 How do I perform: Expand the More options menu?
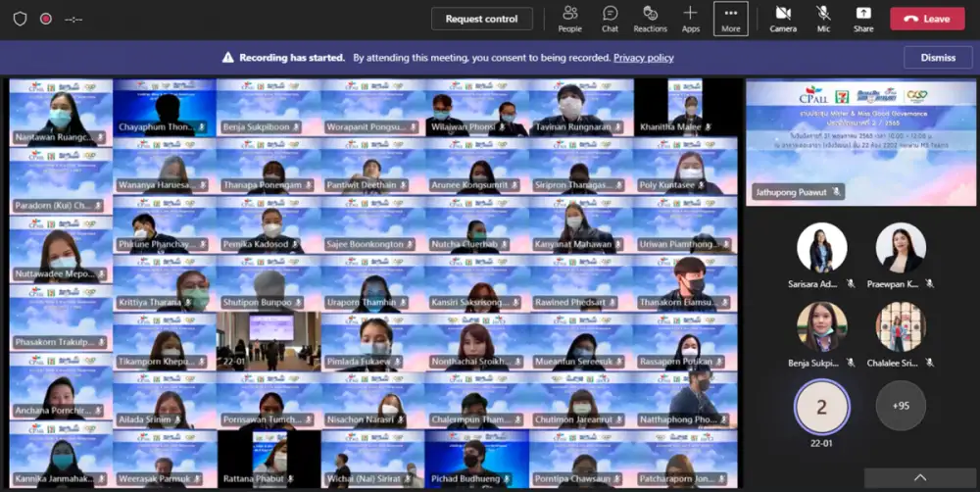tap(731, 19)
